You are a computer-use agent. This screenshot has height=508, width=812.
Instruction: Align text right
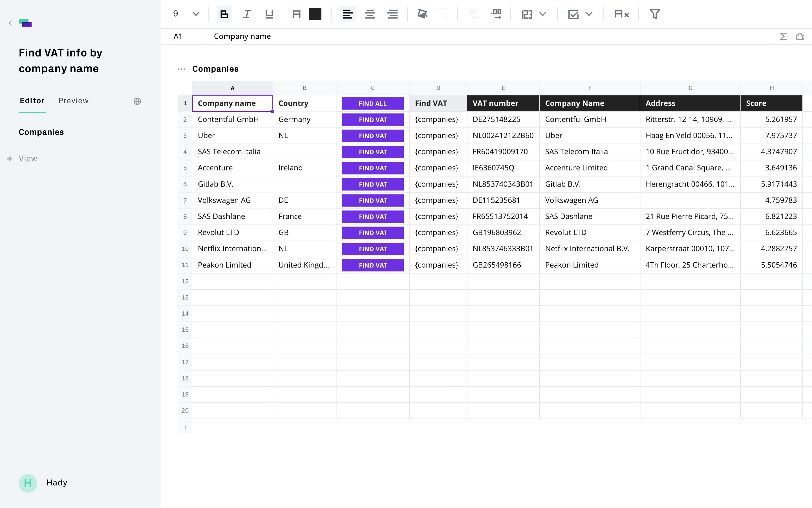(x=392, y=14)
